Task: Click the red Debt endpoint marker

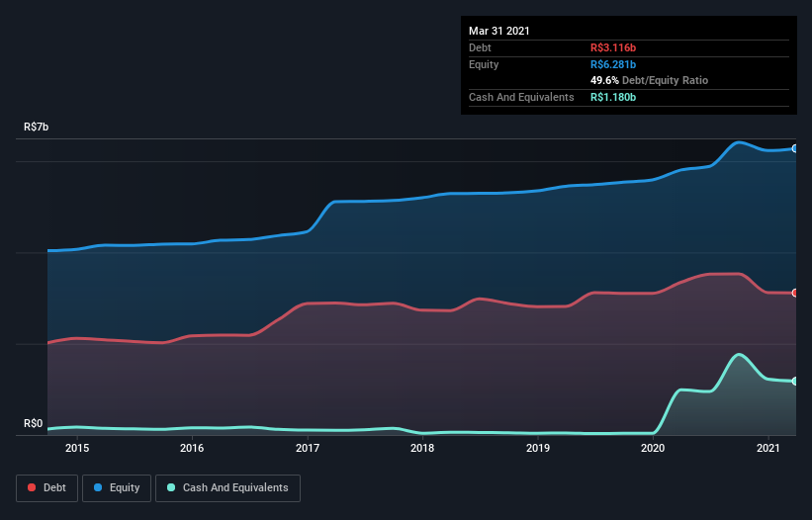Action: pos(795,293)
